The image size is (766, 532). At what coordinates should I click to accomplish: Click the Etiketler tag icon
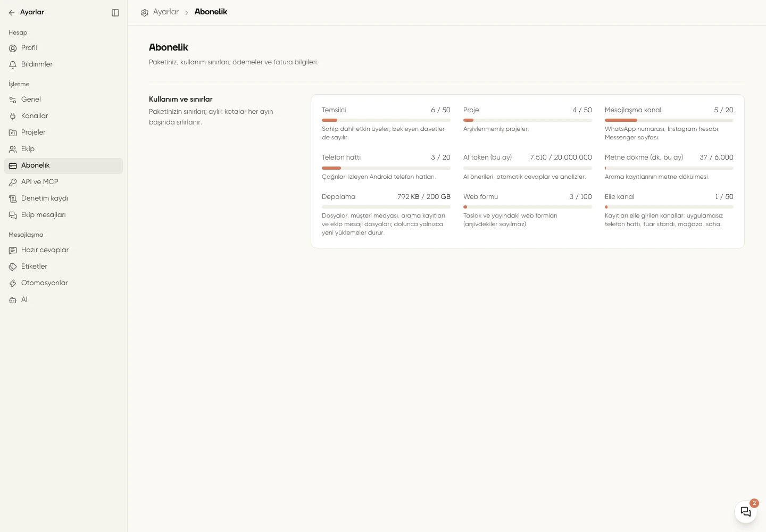tap(13, 267)
